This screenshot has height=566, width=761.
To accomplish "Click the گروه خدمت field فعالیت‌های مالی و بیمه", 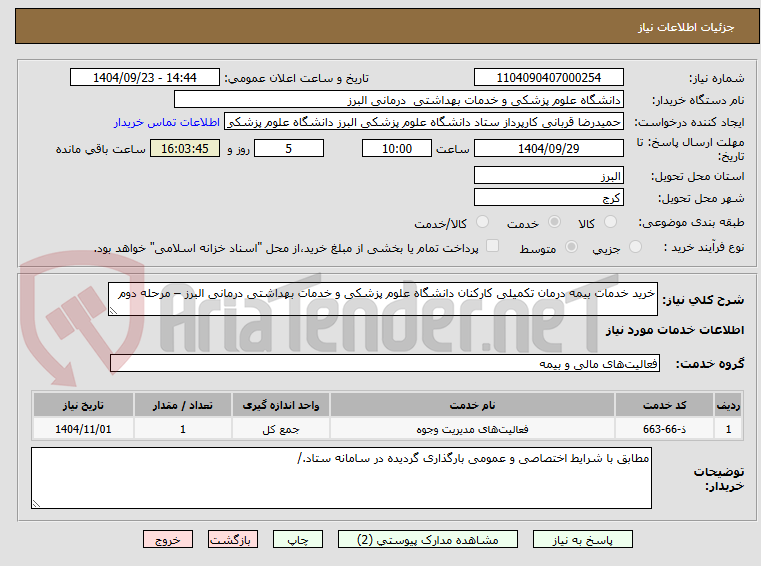I will (x=385, y=364).
